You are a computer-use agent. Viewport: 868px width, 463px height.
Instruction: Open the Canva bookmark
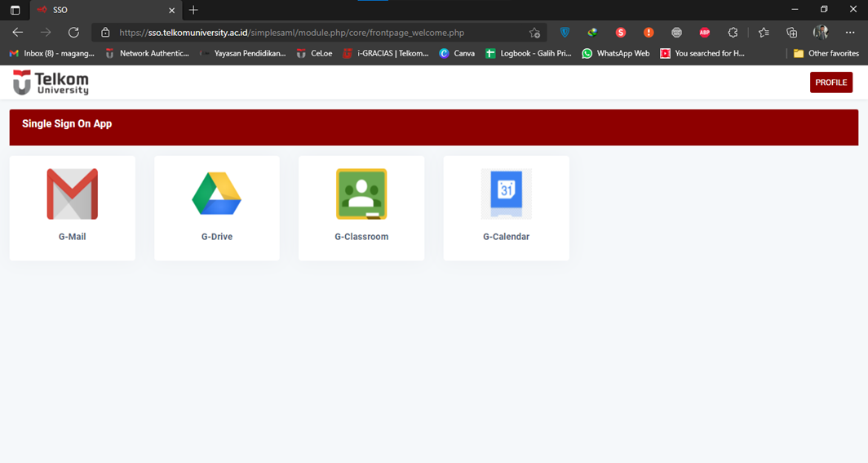click(457, 53)
